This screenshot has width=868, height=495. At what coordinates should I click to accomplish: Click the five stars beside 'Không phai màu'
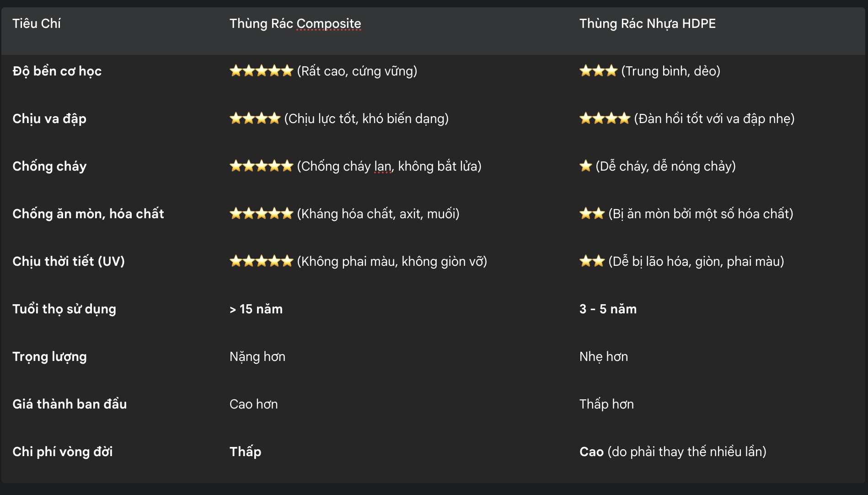click(261, 261)
